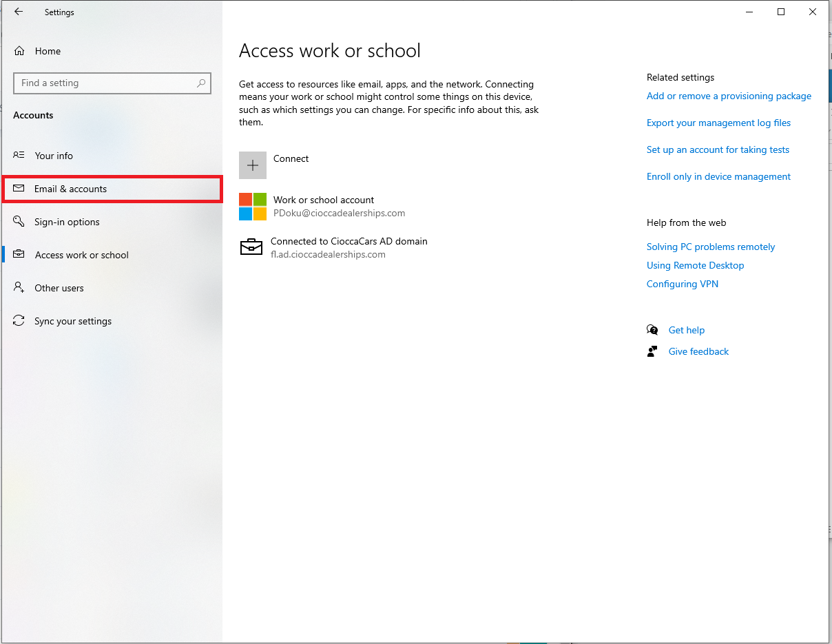Open Other users section
The width and height of the screenshot is (832, 644).
click(112, 288)
